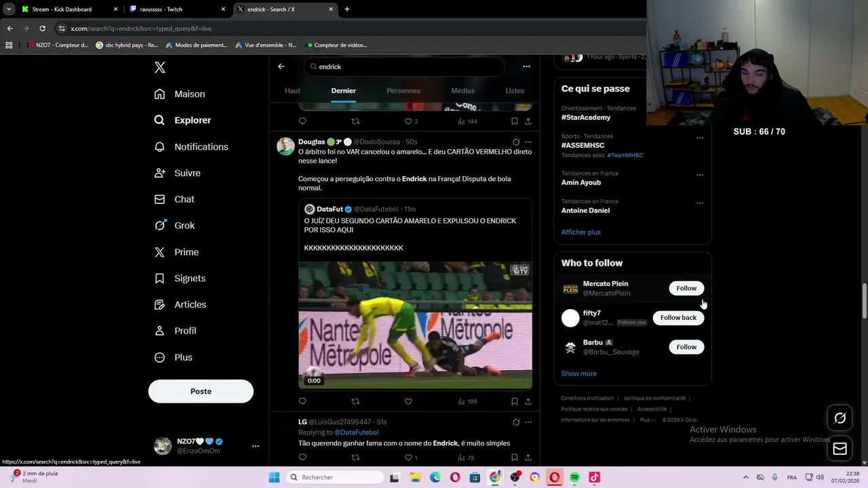Click the back arrow beside search box
This screenshot has width=868, height=488.
coord(281,66)
